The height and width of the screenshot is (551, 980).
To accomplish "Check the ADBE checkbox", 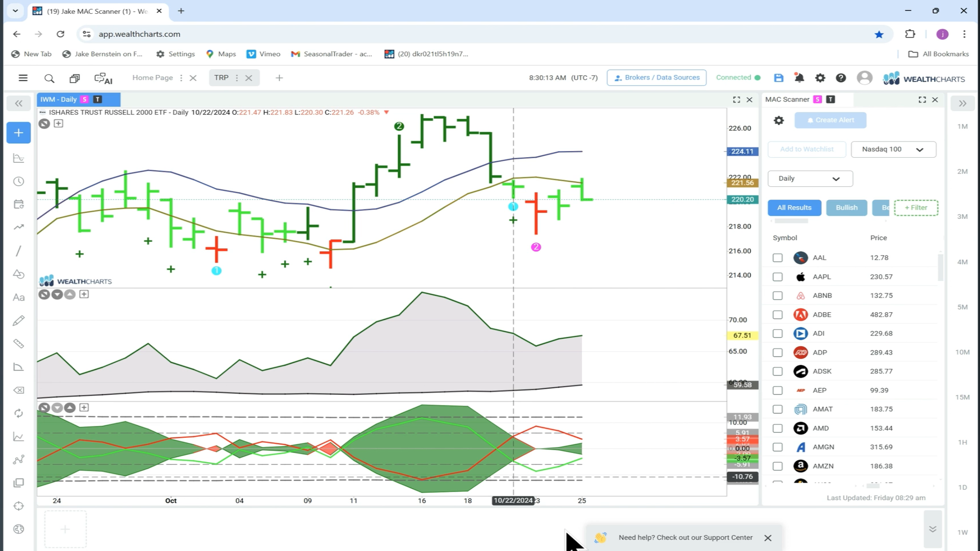I will coord(777,315).
